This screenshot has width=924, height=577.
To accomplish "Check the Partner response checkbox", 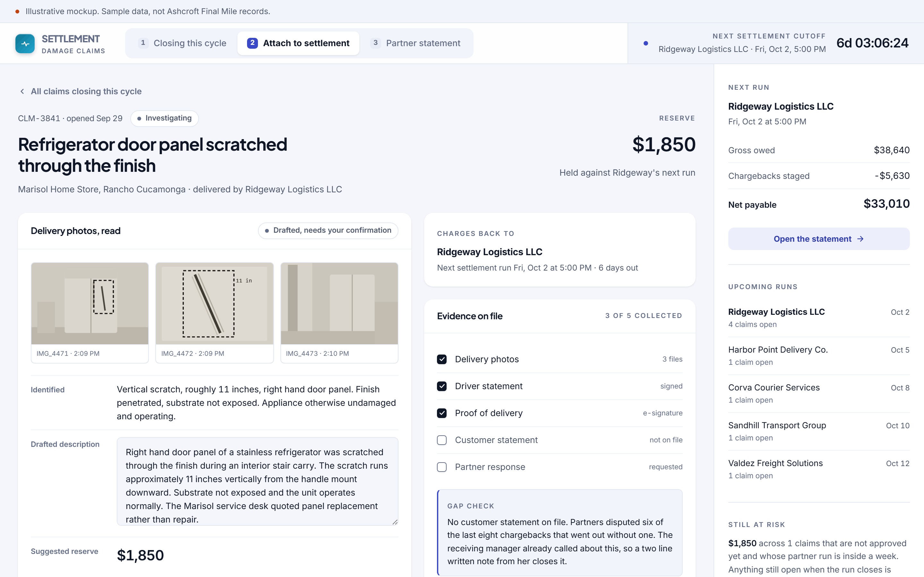I will point(442,467).
